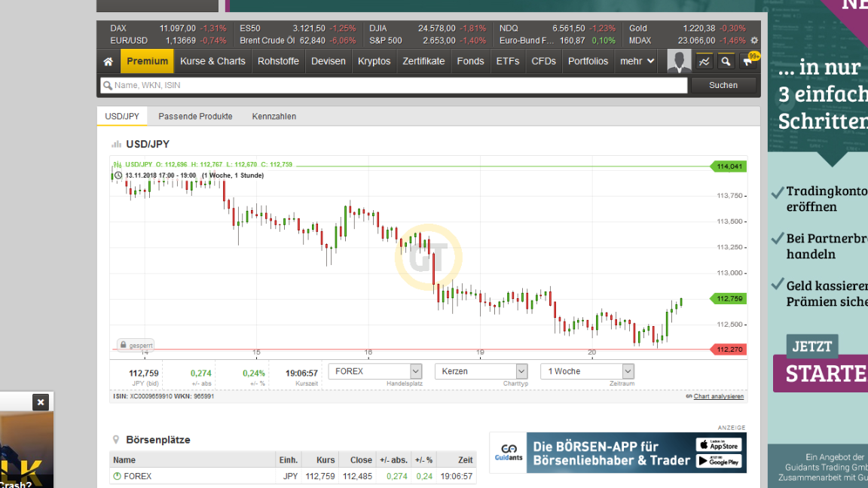
Task: Select the USD/JPY tab
Action: [122, 116]
